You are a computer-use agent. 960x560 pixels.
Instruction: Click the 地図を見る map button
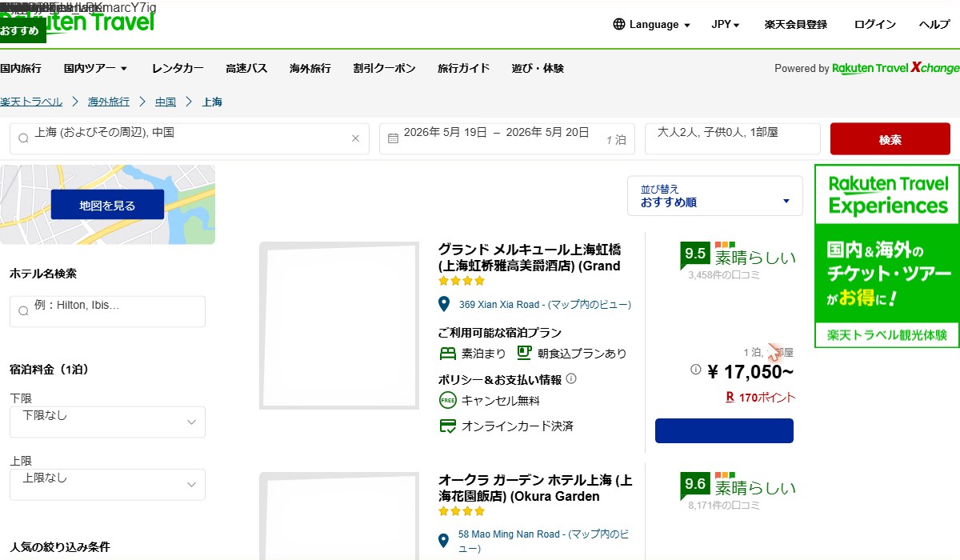point(107,205)
